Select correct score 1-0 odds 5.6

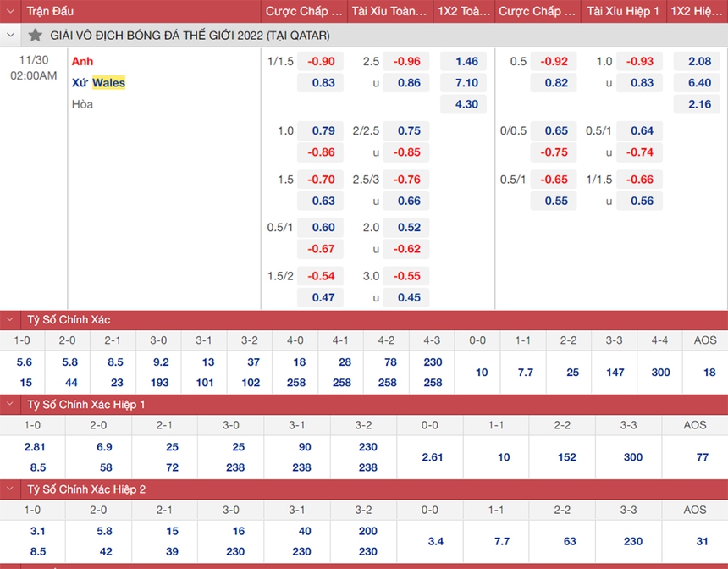tap(25, 361)
